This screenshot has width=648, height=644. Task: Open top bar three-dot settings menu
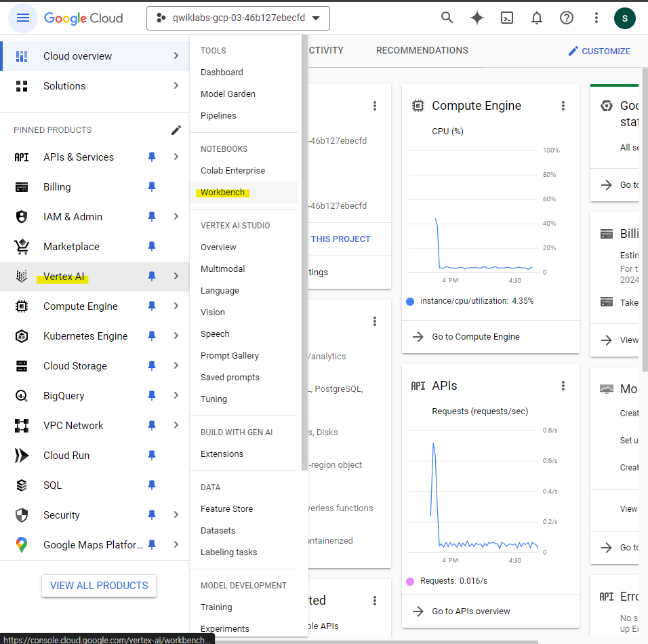tap(596, 18)
